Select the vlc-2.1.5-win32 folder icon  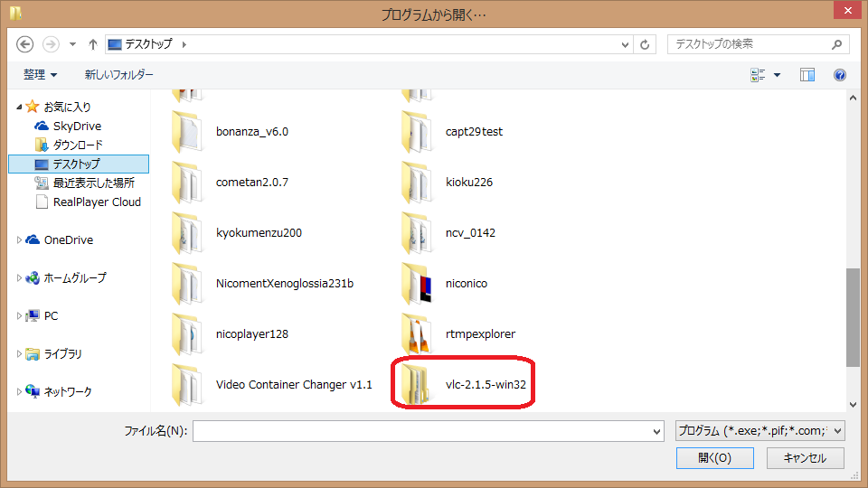[416, 385]
